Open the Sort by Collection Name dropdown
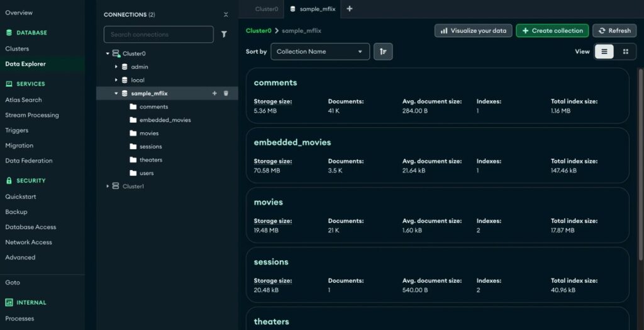644x330 pixels. pyautogui.click(x=320, y=52)
